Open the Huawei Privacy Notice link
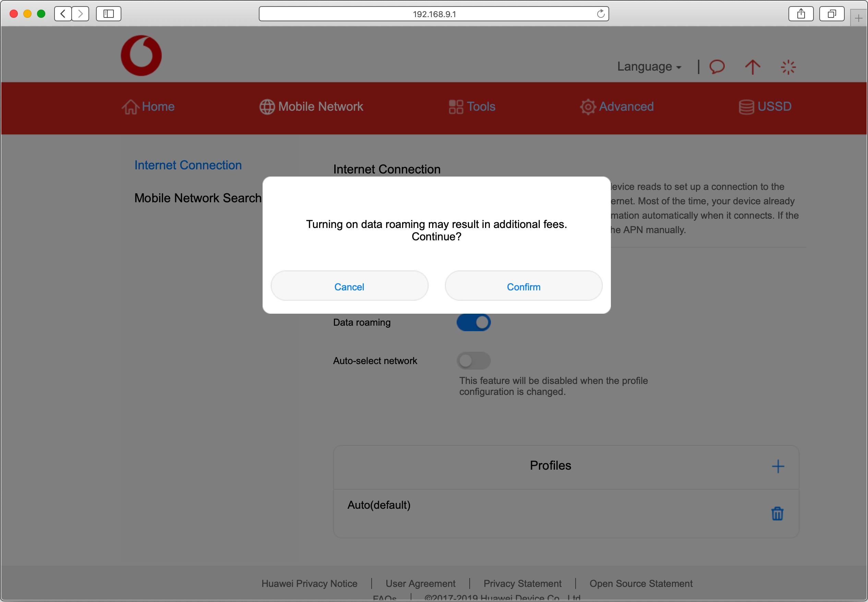868x602 pixels. 309,583
